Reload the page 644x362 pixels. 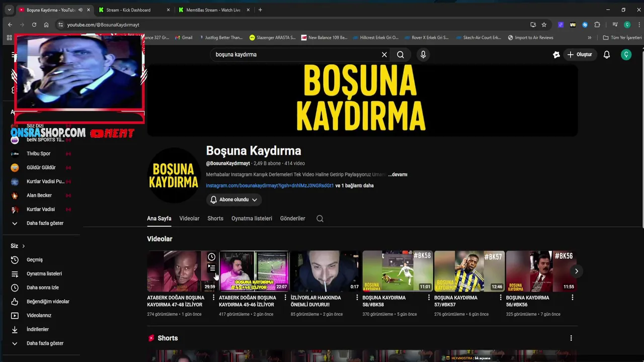coord(34,25)
